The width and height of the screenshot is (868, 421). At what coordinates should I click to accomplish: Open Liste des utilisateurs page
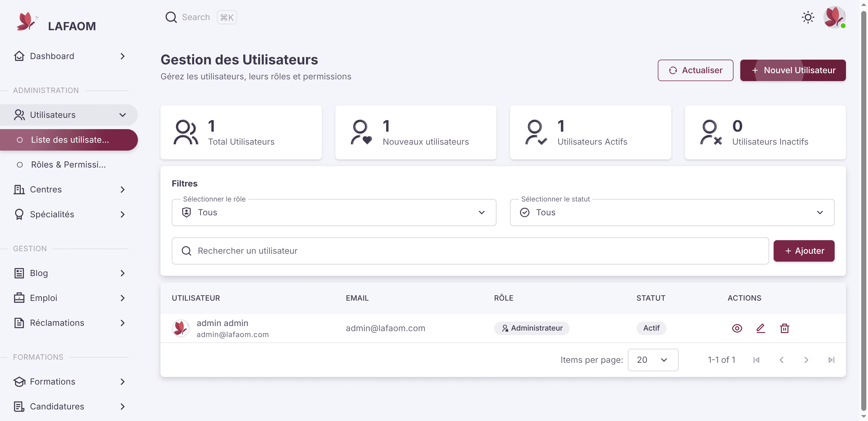coord(69,140)
